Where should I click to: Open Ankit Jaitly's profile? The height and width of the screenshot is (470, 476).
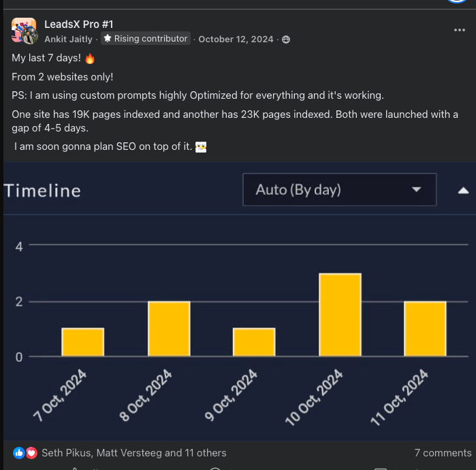(69, 40)
